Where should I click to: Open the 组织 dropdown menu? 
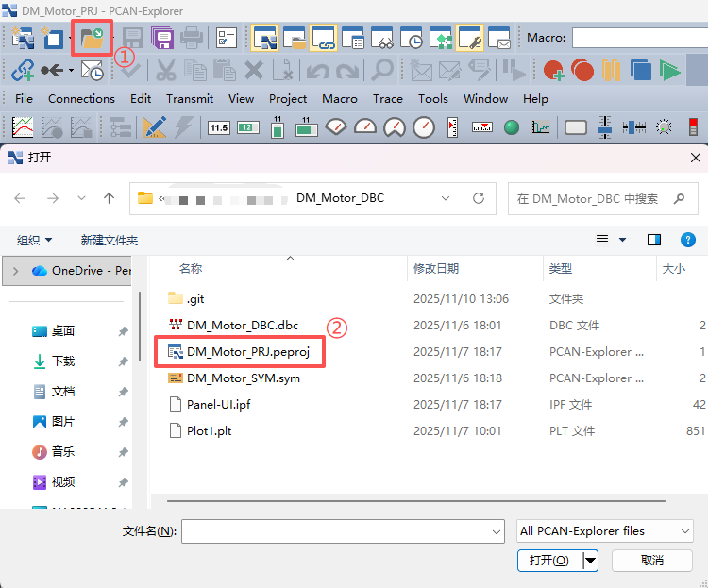tap(35, 240)
